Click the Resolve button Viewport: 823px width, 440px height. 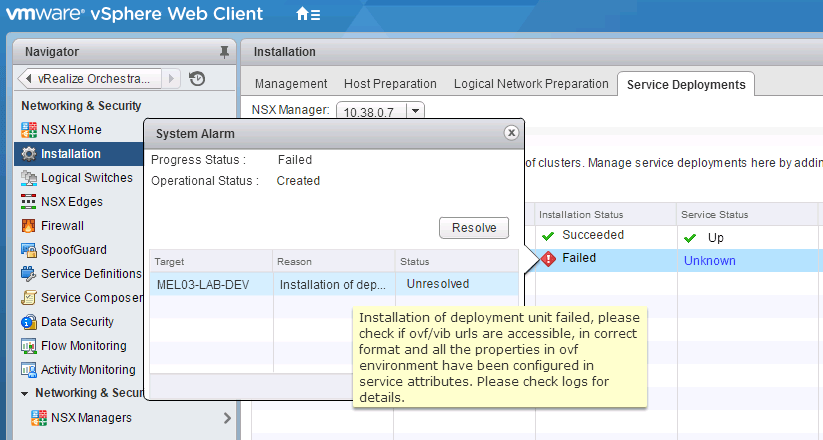474,228
